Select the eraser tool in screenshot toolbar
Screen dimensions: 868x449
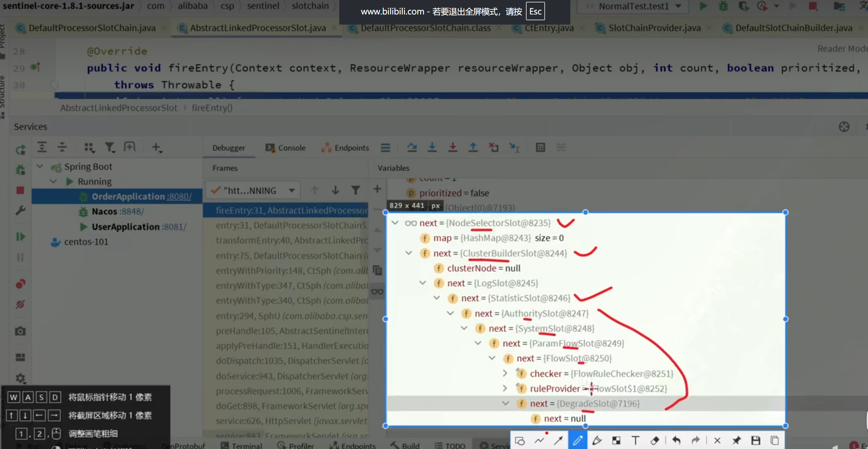[655, 440]
